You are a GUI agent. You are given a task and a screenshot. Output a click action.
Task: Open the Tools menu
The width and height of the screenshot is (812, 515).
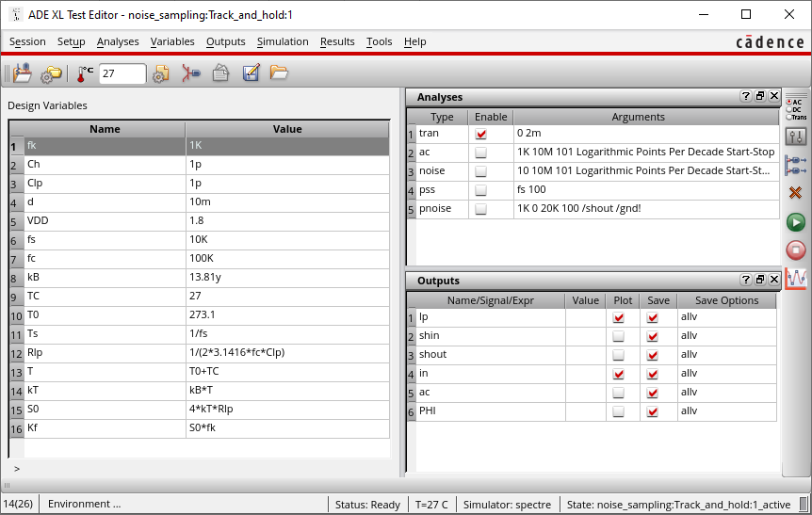point(379,41)
